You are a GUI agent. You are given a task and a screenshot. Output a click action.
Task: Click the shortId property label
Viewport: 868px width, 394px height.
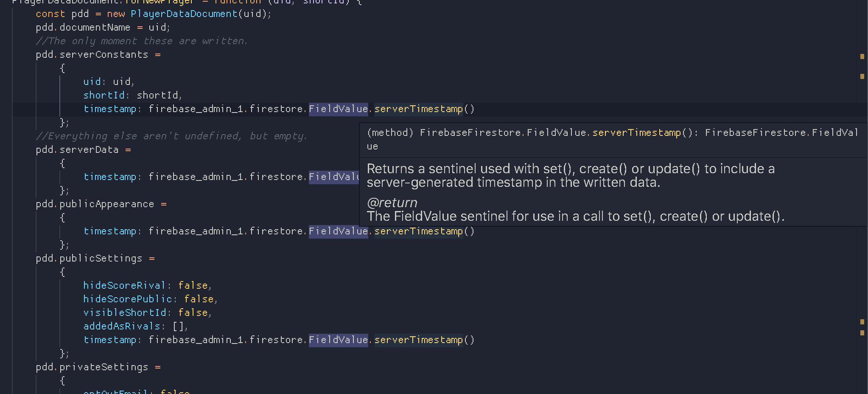click(x=103, y=95)
